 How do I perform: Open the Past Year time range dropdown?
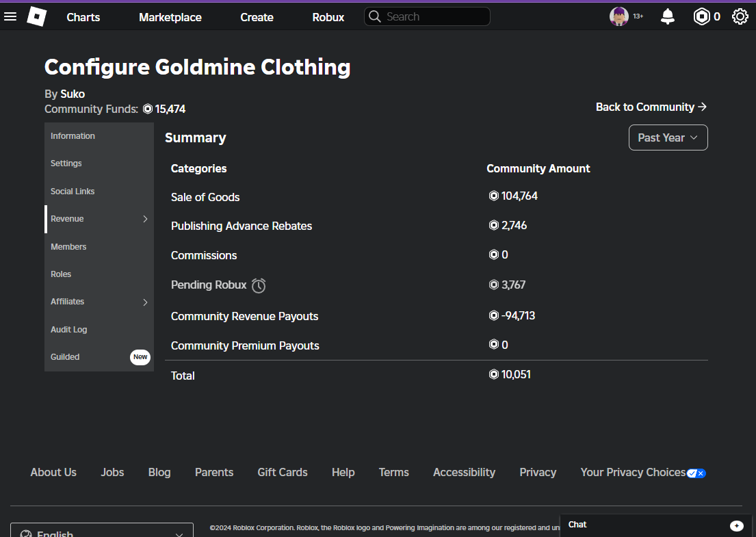(668, 137)
